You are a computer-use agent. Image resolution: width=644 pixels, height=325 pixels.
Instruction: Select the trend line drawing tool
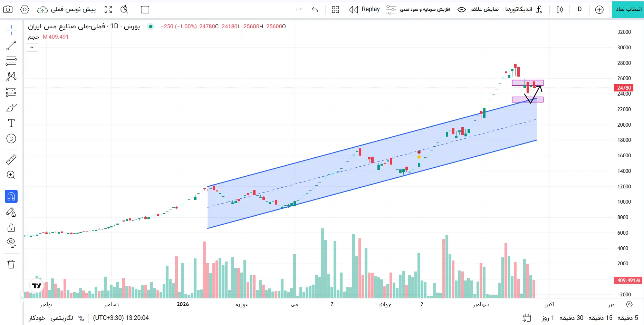pos(11,46)
